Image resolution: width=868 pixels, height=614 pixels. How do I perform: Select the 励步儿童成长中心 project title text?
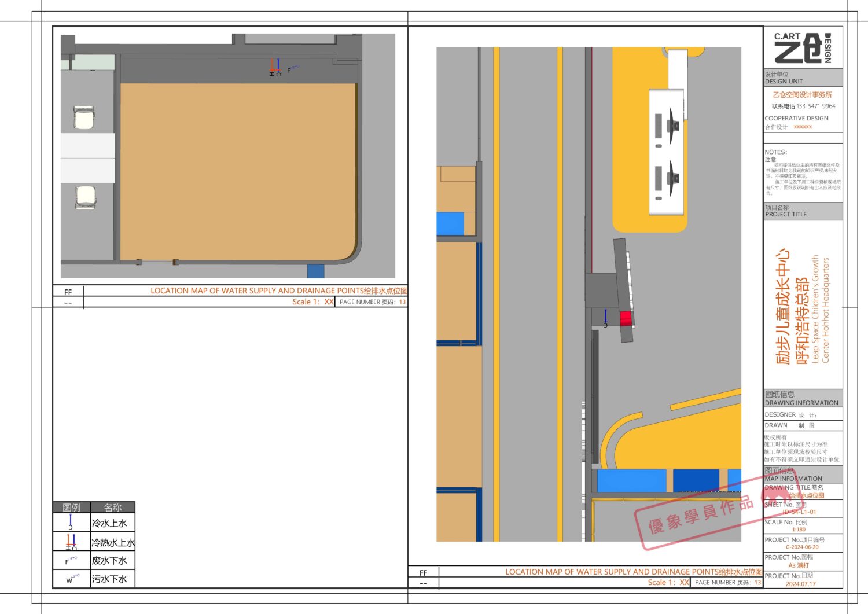click(783, 307)
